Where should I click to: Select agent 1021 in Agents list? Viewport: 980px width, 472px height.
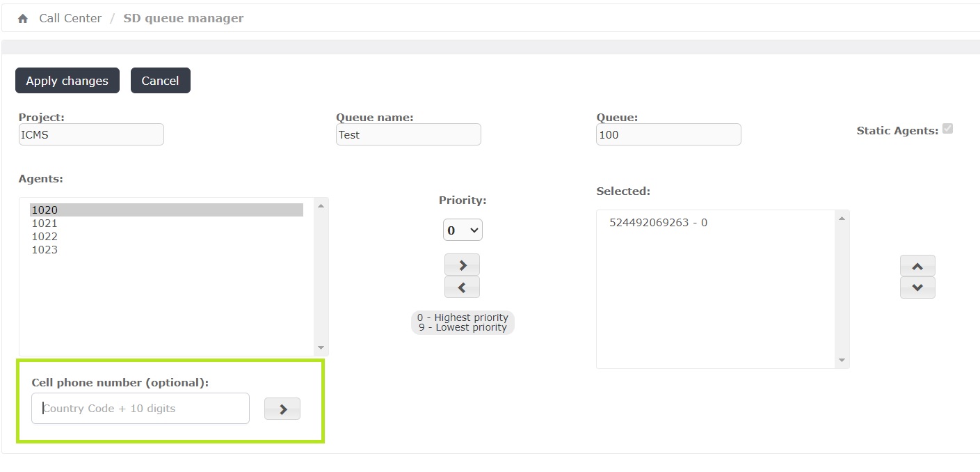(x=45, y=223)
